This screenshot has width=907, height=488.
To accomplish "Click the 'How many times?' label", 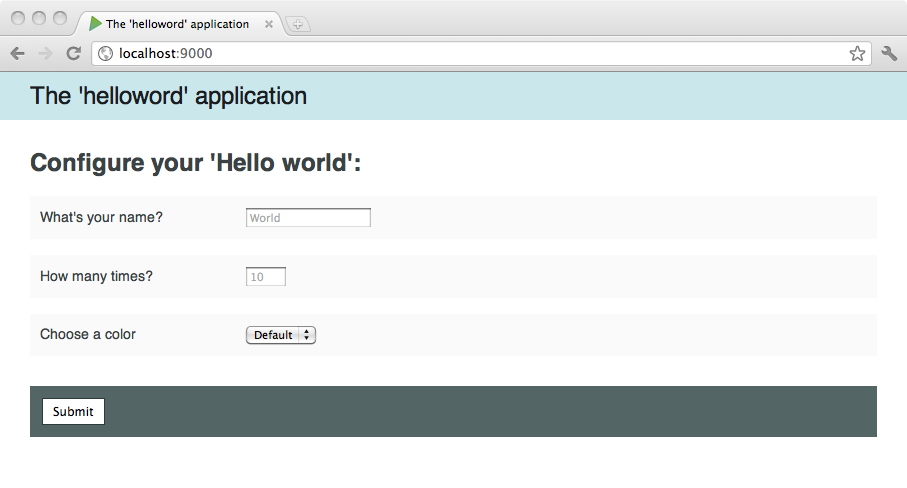I will click(96, 276).
